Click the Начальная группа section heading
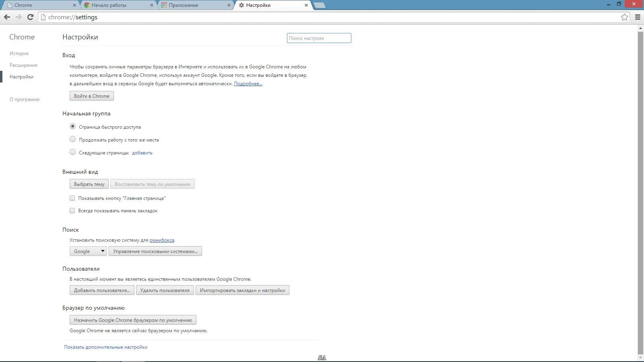 86,113
